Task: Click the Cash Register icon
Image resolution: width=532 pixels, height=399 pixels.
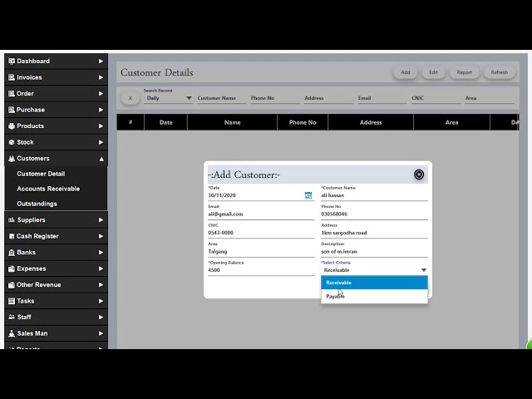Action: point(12,236)
